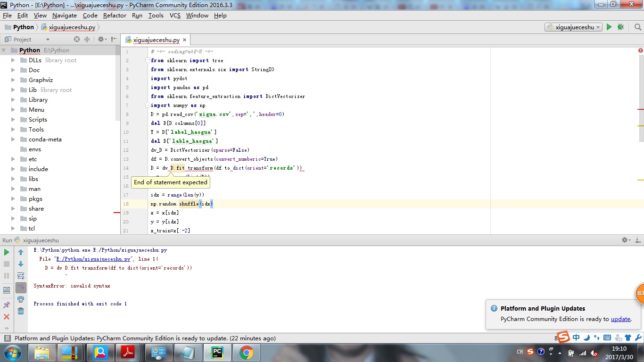This screenshot has width=644, height=362.
Task: Print the console output
Action: tap(21, 299)
